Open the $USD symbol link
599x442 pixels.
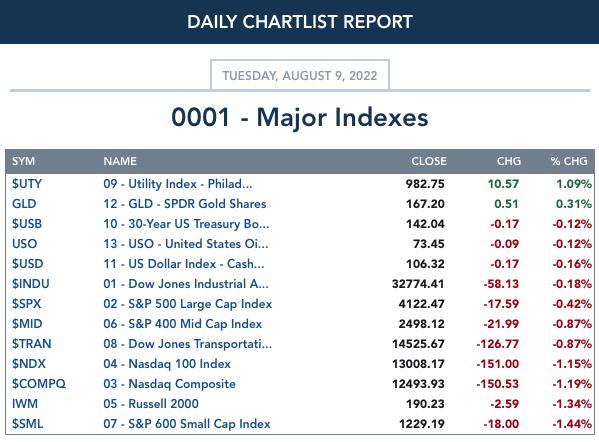click(x=28, y=264)
